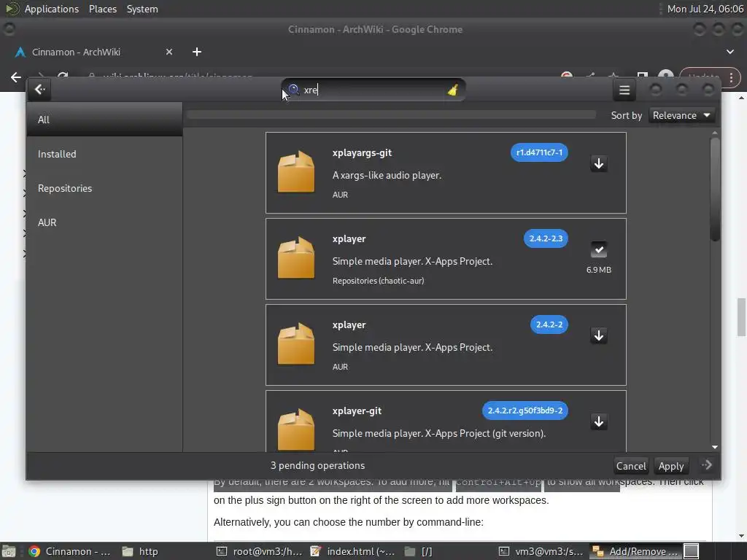
Task: Click version badge 2.4.2-2
Action: pos(549,324)
